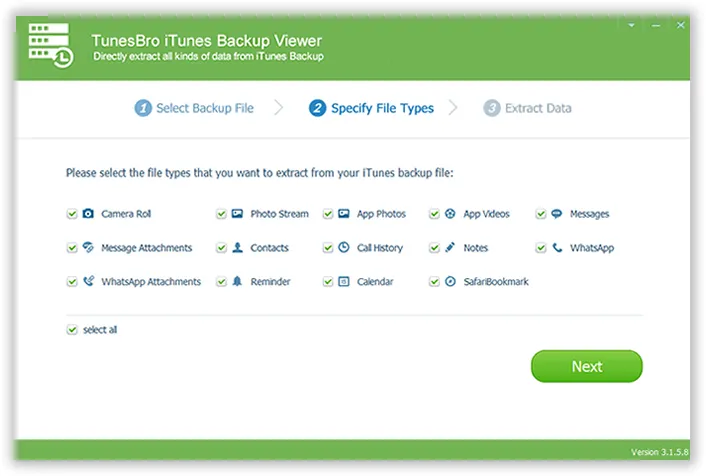The height and width of the screenshot is (476, 706).
Task: Click the App Videos reel icon
Action: (x=450, y=214)
